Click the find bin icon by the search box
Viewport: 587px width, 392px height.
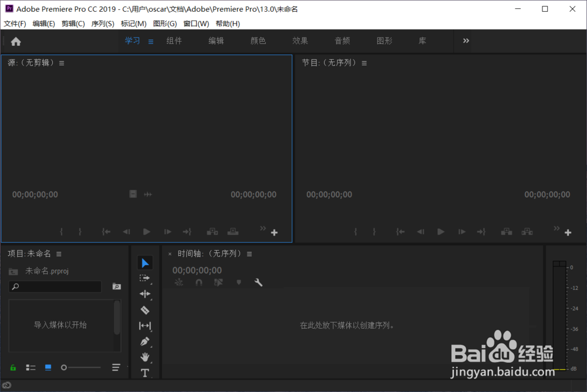click(116, 286)
